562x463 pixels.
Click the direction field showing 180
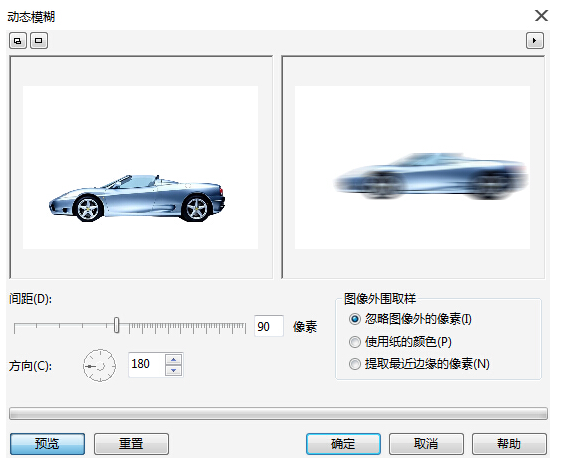click(x=147, y=364)
